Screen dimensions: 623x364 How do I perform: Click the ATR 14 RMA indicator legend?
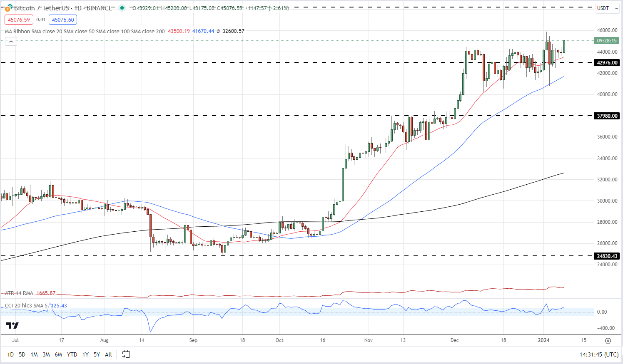19,293
